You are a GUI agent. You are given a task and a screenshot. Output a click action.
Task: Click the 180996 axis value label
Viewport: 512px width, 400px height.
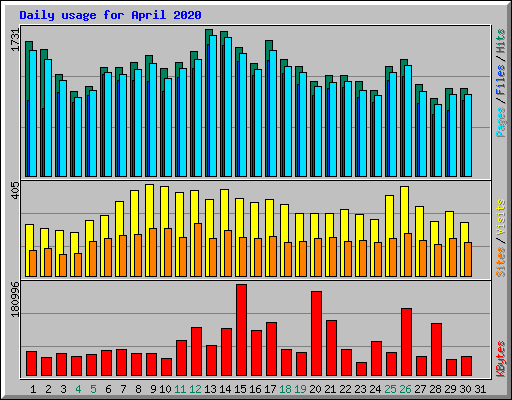pyautogui.click(x=16, y=299)
